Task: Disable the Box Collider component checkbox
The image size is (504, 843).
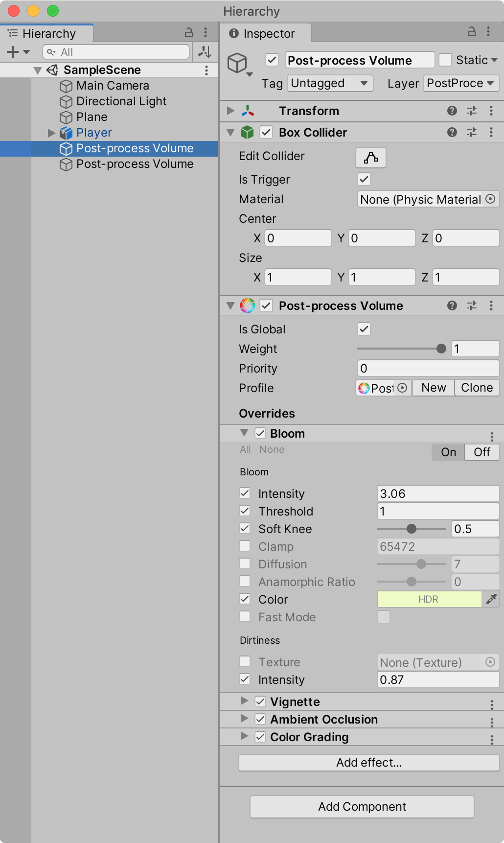Action: pyautogui.click(x=266, y=132)
